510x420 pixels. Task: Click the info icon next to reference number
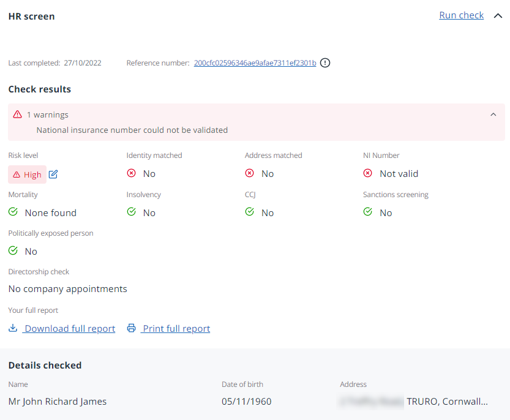tap(325, 62)
